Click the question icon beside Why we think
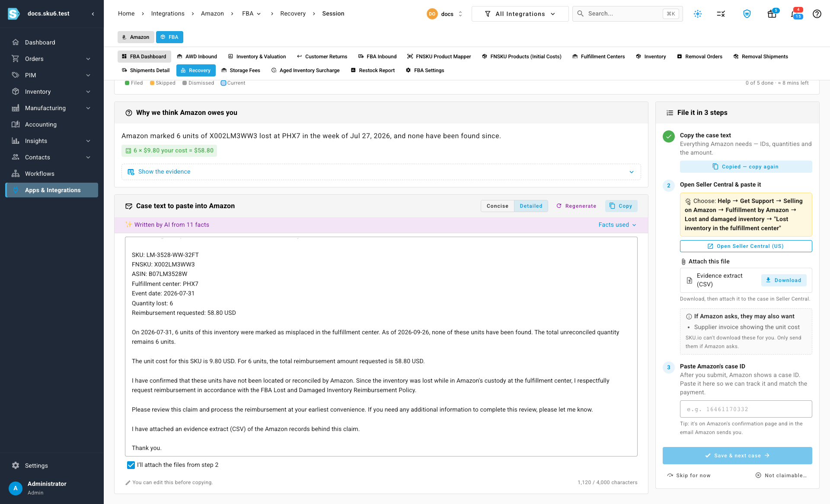Viewport: 830px width, 504px height. point(129,113)
